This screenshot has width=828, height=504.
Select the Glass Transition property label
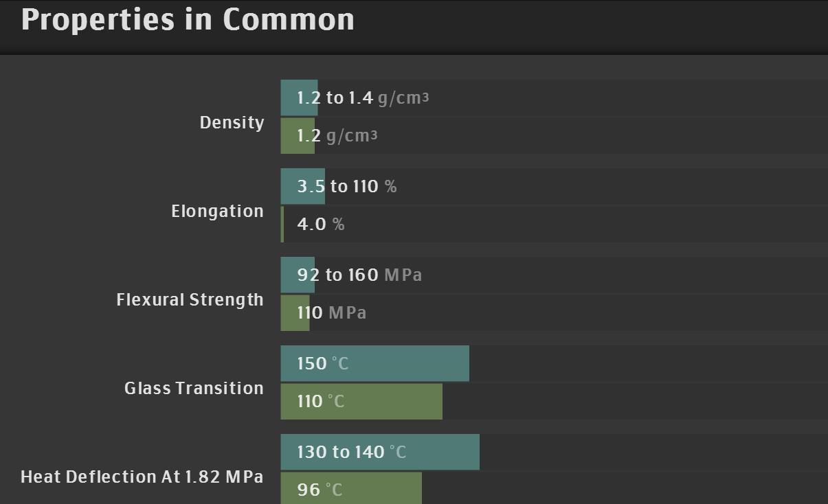(x=194, y=389)
